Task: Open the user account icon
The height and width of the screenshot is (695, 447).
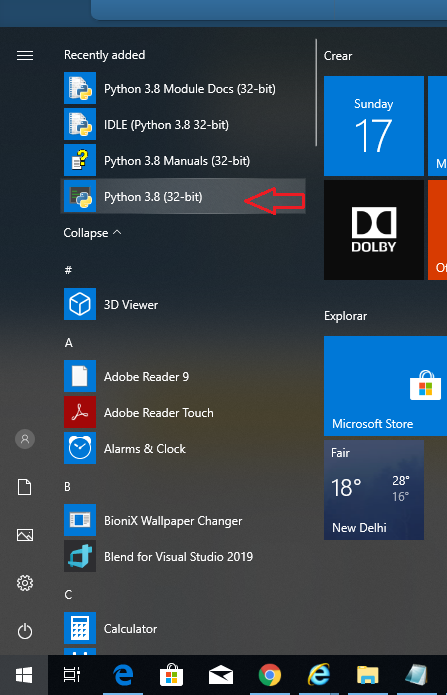Action: [25, 439]
